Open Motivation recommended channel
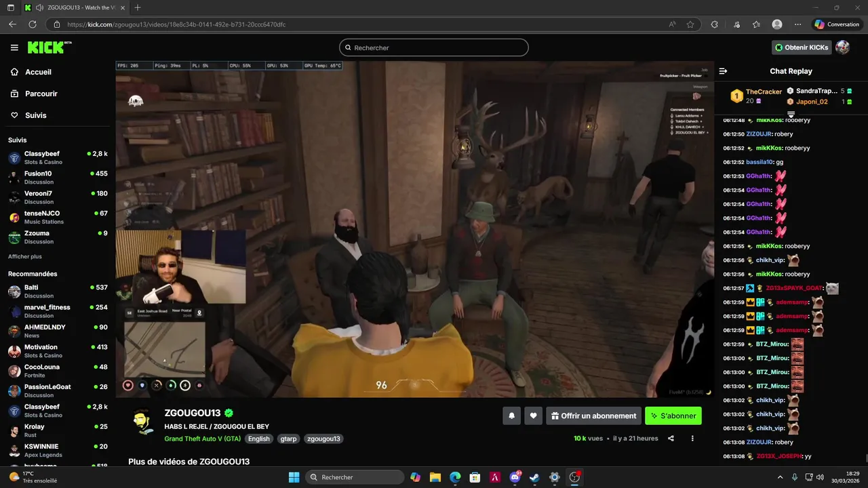868x488 pixels. (58, 350)
